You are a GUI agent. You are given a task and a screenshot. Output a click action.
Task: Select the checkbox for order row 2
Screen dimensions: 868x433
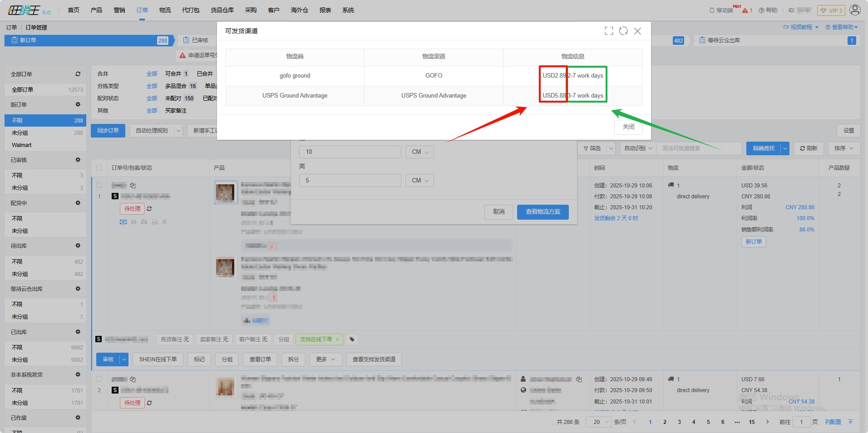coord(99,379)
